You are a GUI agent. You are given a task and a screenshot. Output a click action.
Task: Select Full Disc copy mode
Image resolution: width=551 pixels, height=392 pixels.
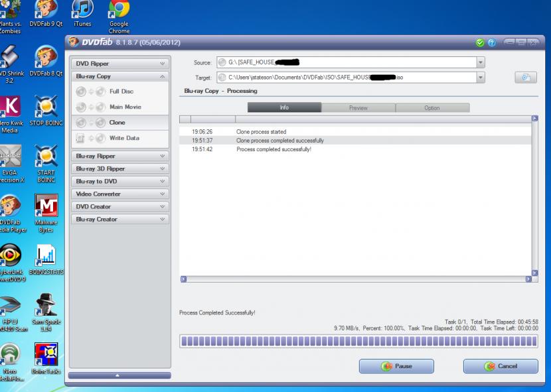click(120, 92)
